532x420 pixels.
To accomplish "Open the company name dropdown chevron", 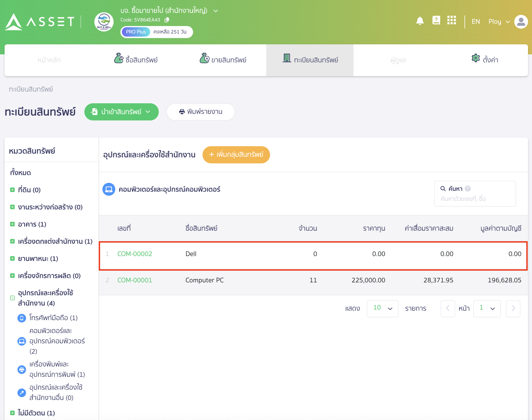I will tap(216, 11).
